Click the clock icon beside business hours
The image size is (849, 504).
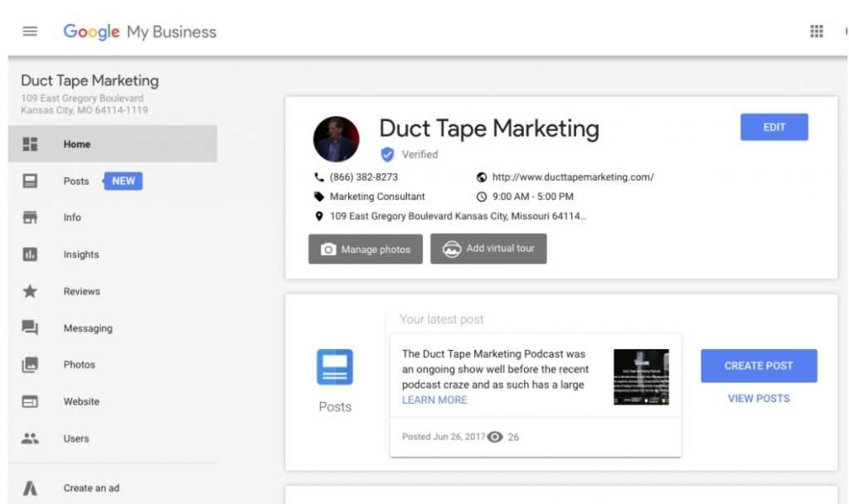(482, 196)
